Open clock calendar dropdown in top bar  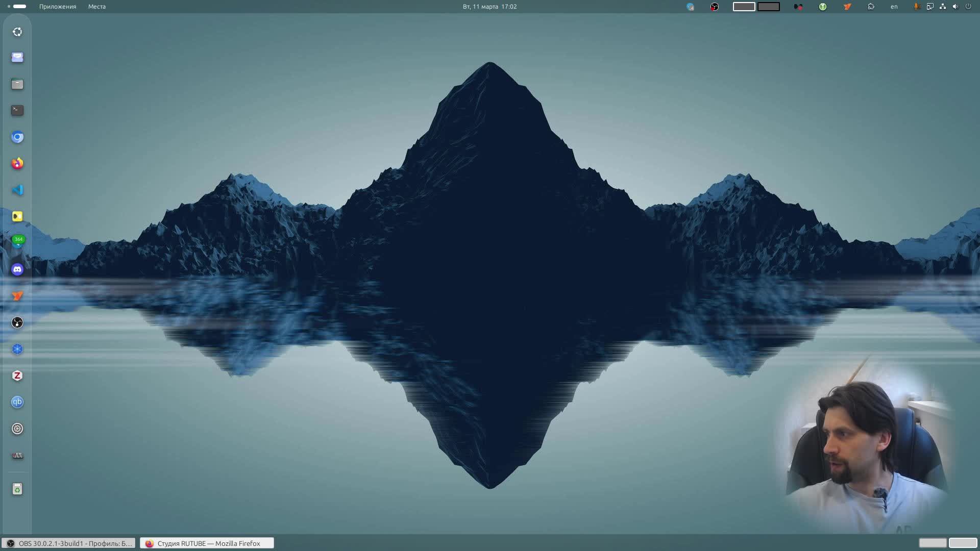[489, 7]
